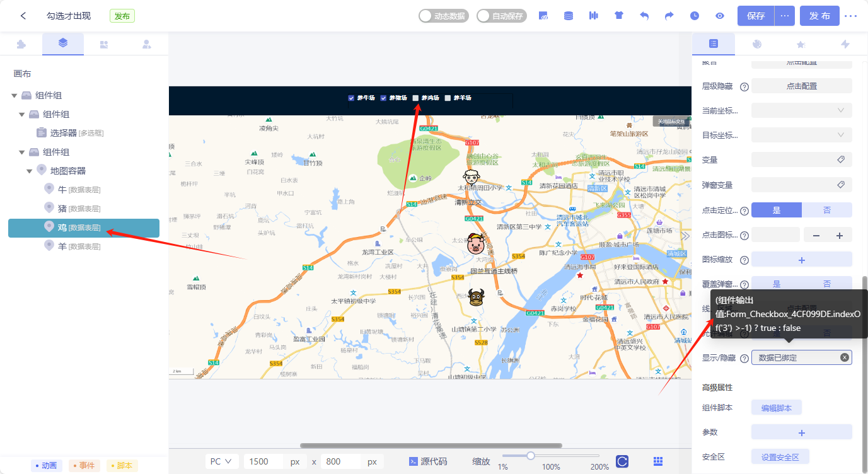Toggle the grid icon in bottom bar

pos(658,461)
